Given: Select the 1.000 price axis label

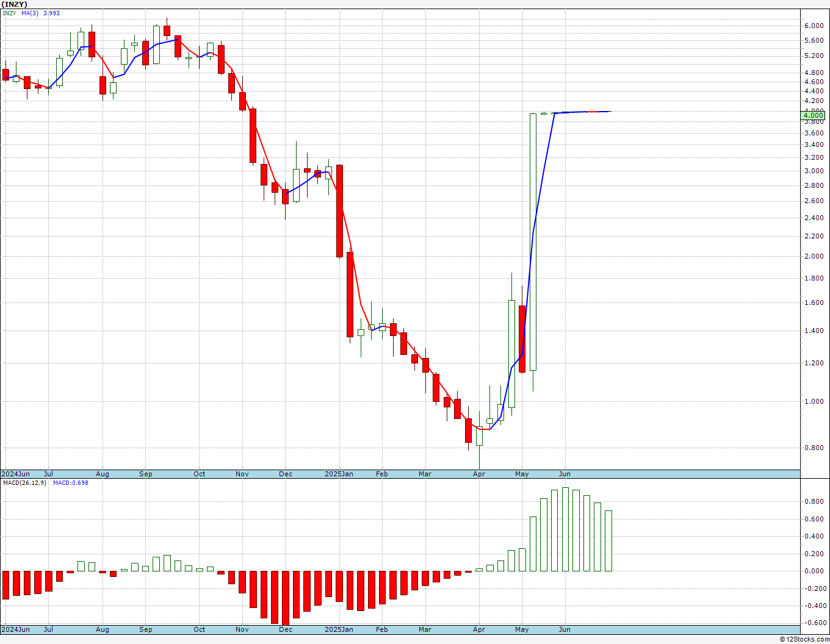Looking at the screenshot, I should click(814, 401).
